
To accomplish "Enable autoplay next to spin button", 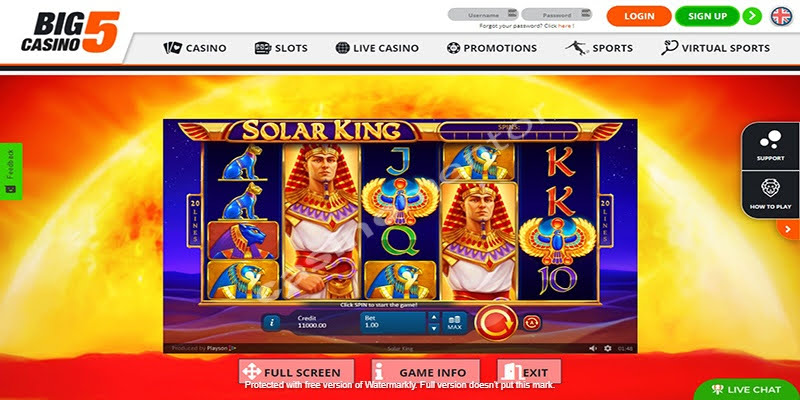I will click(x=532, y=322).
